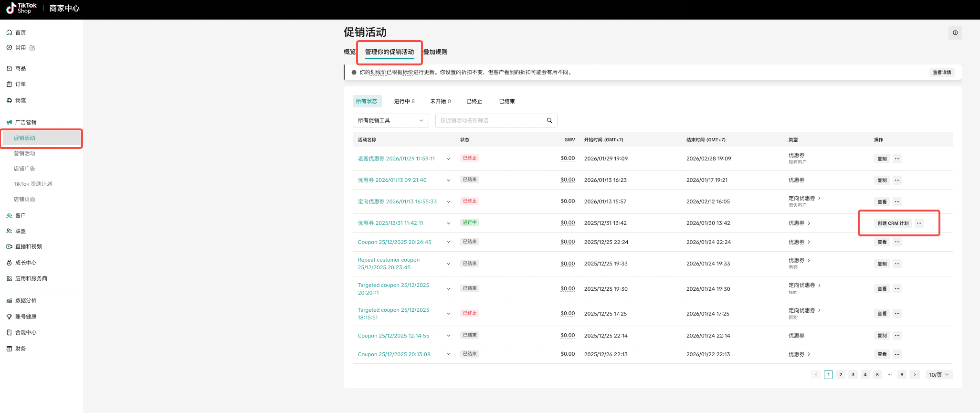Open the Coupon 25/12/2025 20:24:45 link

point(394,242)
